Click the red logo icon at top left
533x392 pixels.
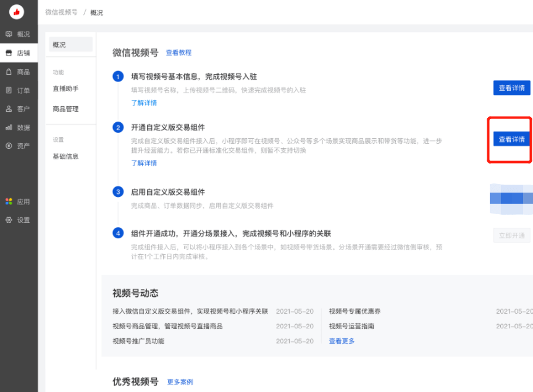click(x=19, y=11)
